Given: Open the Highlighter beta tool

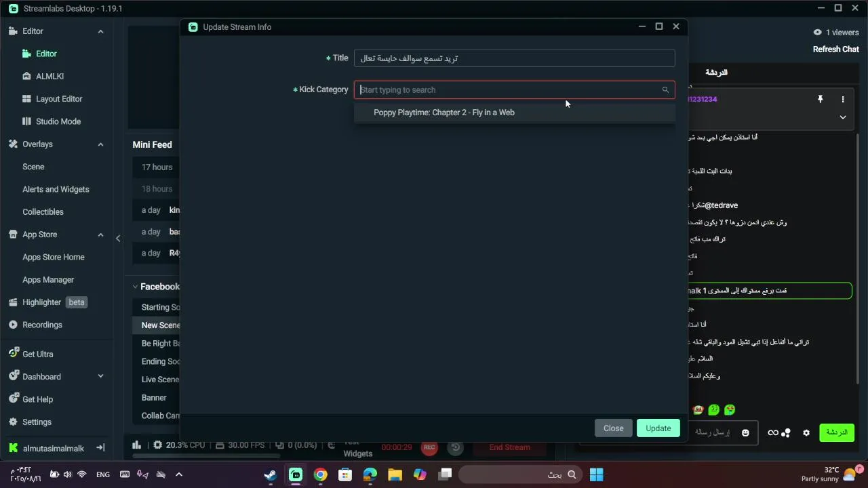Looking at the screenshot, I should [48, 302].
